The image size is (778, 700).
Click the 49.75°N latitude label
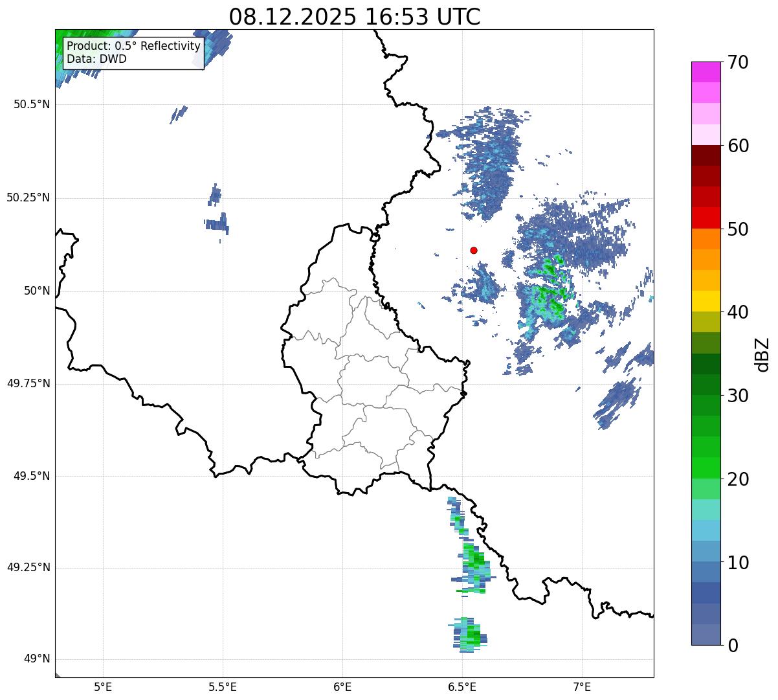pyautogui.click(x=28, y=383)
